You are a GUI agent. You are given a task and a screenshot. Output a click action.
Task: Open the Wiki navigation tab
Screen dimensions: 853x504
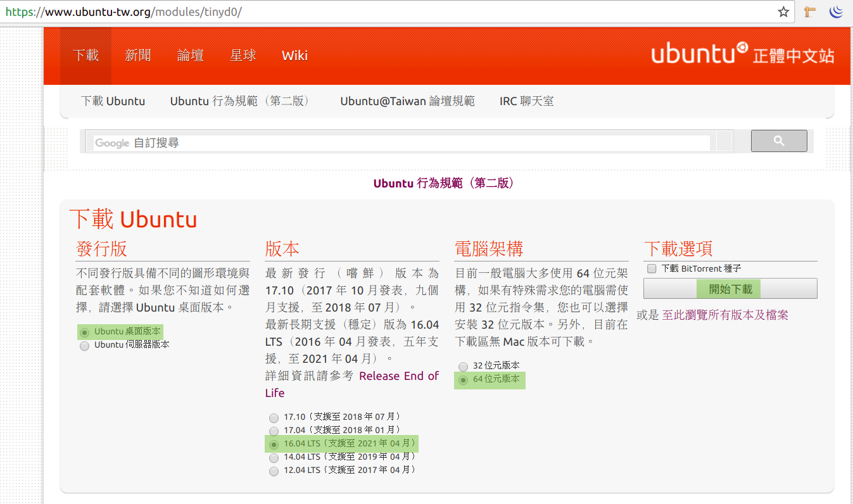[294, 56]
